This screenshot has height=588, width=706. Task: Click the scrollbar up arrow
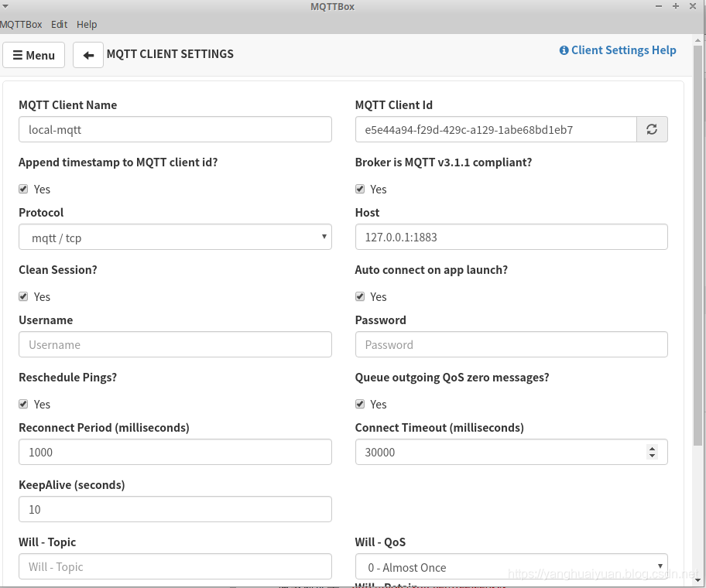pos(698,39)
